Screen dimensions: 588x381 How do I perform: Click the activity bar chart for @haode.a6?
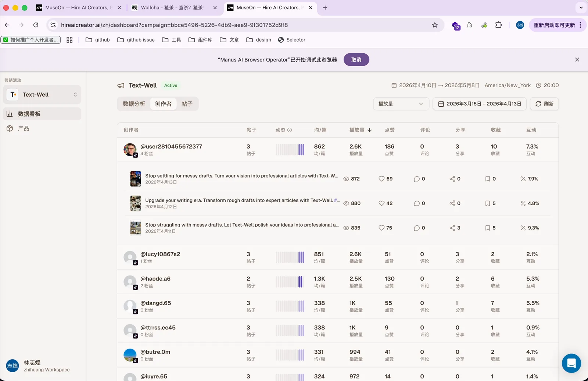(x=290, y=282)
